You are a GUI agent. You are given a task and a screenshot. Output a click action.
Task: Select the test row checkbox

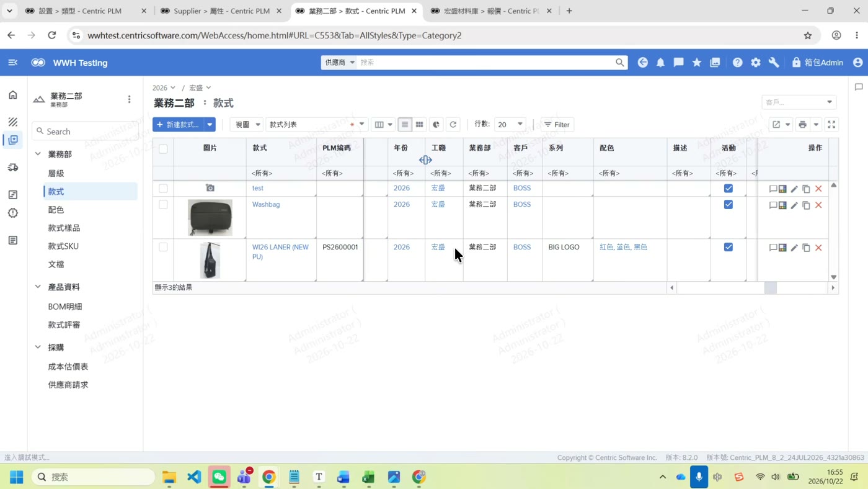pyautogui.click(x=163, y=188)
